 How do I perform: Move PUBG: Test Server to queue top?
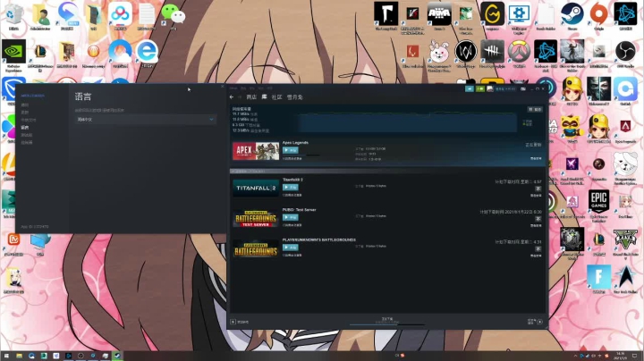[x=538, y=219]
